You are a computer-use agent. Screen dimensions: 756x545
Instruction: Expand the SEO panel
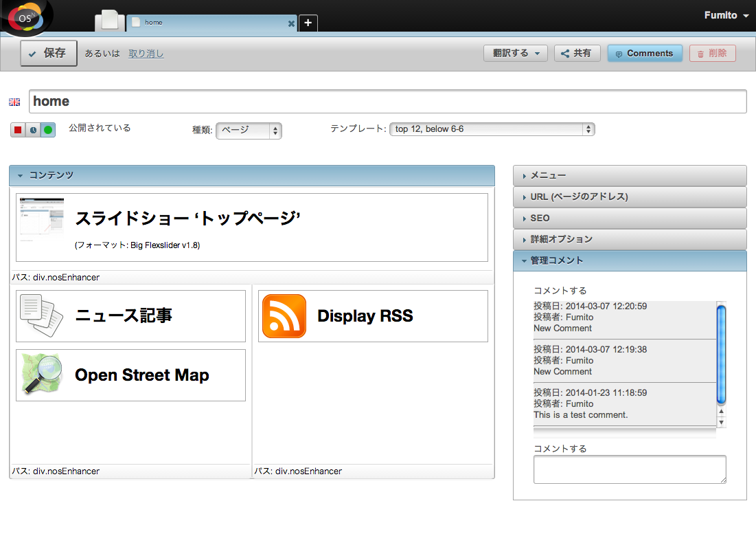click(630, 218)
